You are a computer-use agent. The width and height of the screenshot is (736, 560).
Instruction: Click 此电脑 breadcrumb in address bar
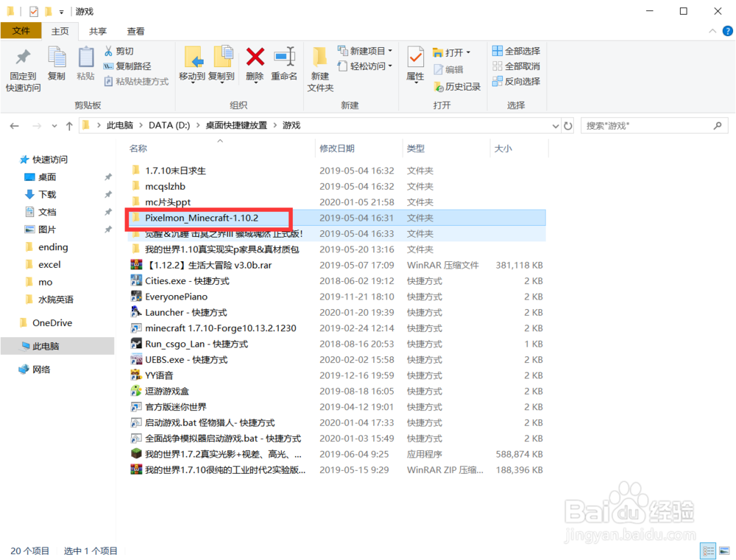pos(120,125)
